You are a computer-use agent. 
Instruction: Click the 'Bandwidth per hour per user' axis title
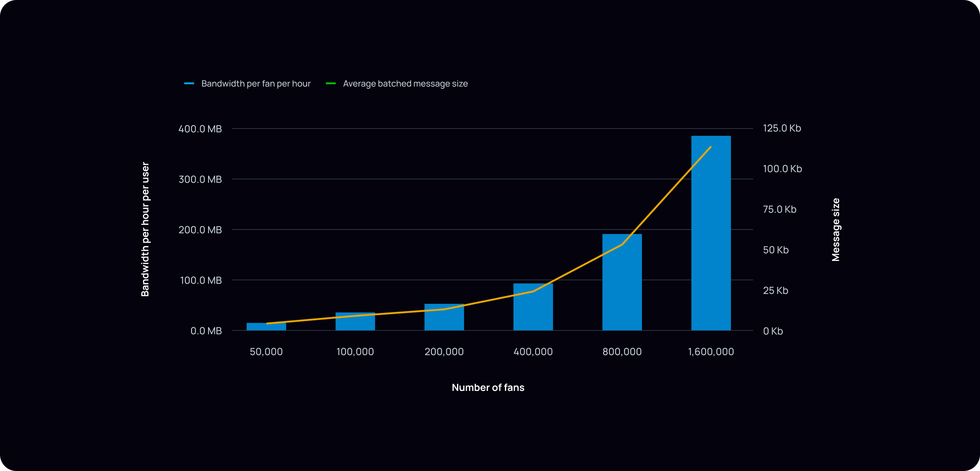tap(145, 229)
